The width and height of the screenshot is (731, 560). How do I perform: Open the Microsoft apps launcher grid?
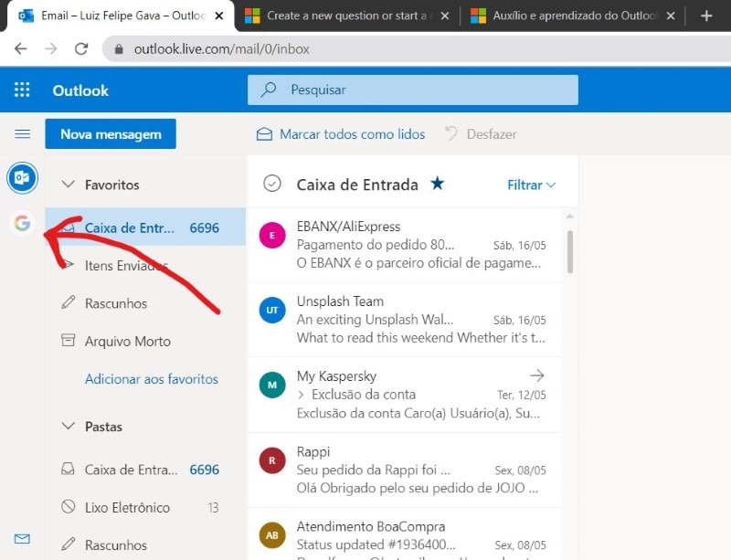coord(20,90)
